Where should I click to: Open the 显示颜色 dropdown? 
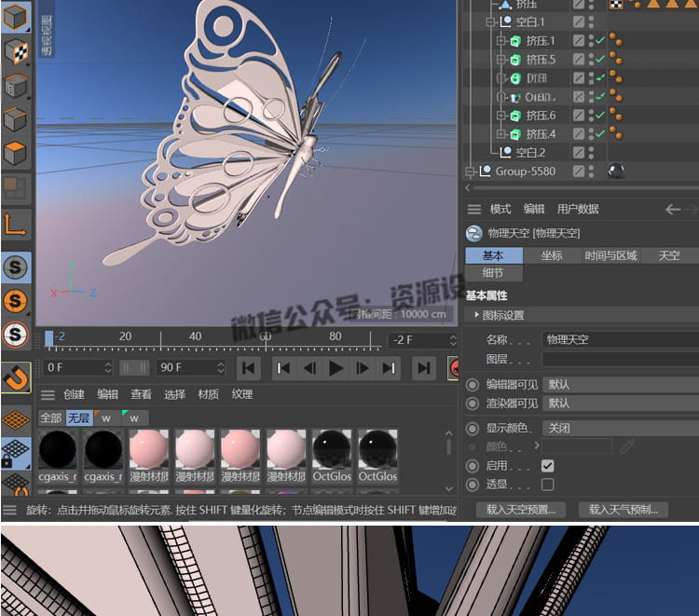(x=620, y=429)
